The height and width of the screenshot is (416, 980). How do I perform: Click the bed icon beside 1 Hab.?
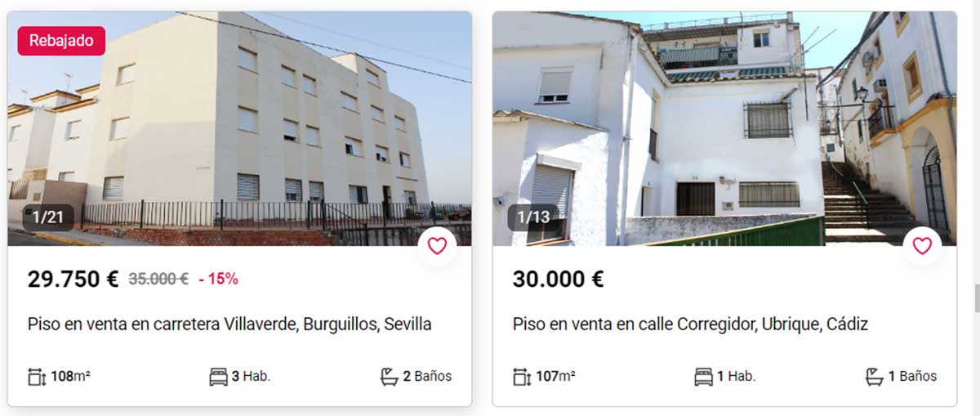tap(703, 377)
